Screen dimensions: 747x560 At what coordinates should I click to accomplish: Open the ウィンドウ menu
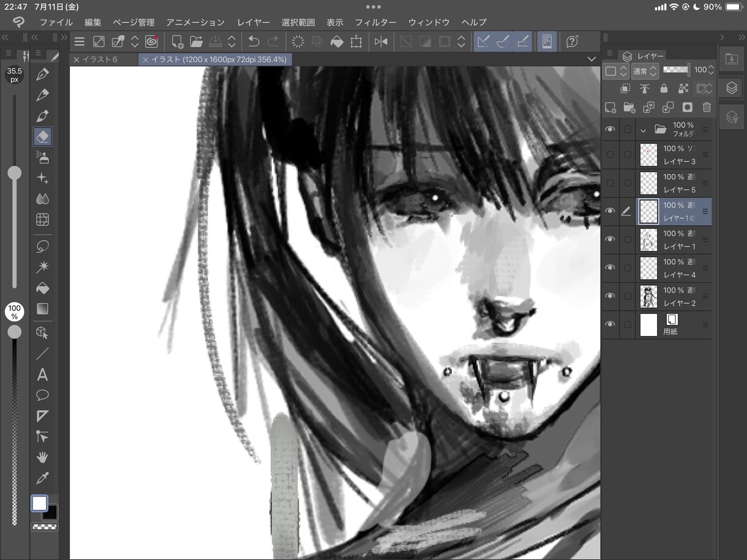(429, 22)
